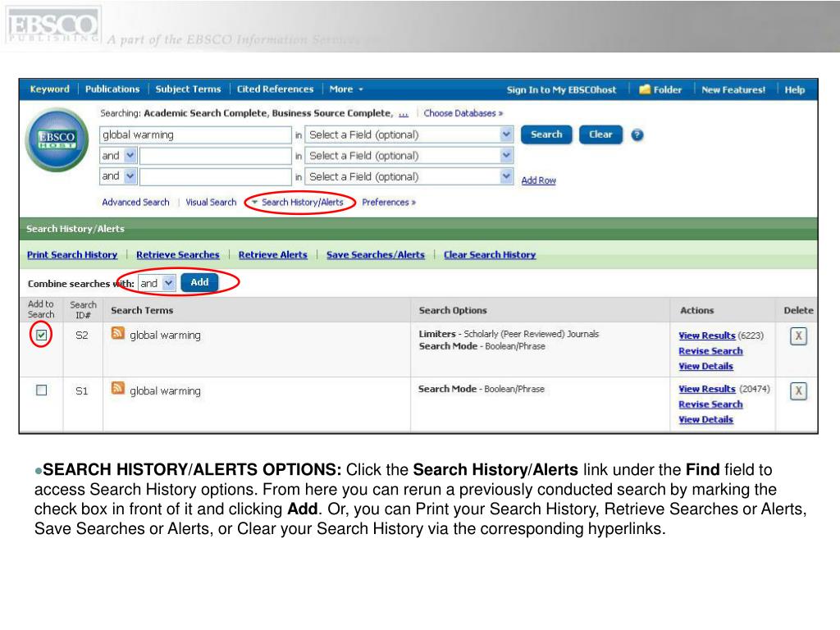The width and height of the screenshot is (840, 630).
Task: View Details for S2
Action: 705,367
